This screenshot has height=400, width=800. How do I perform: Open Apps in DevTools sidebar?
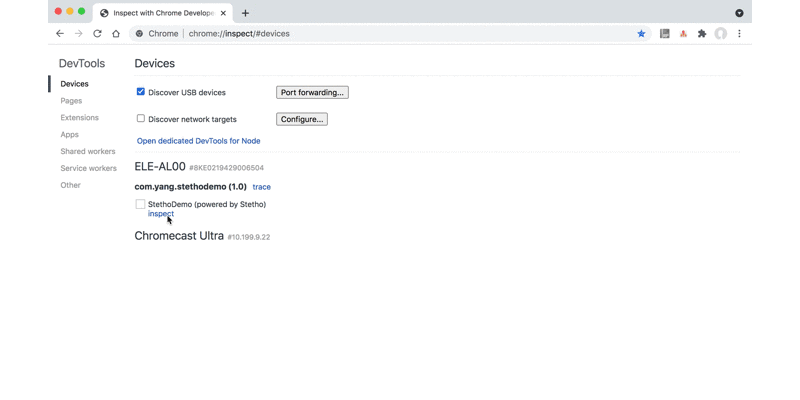pos(69,134)
